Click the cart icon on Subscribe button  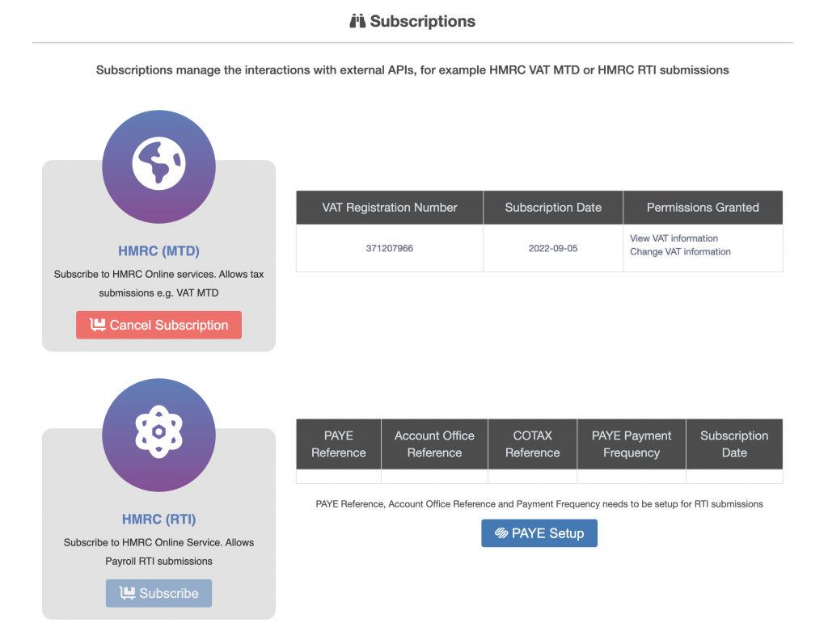pyautogui.click(x=127, y=593)
